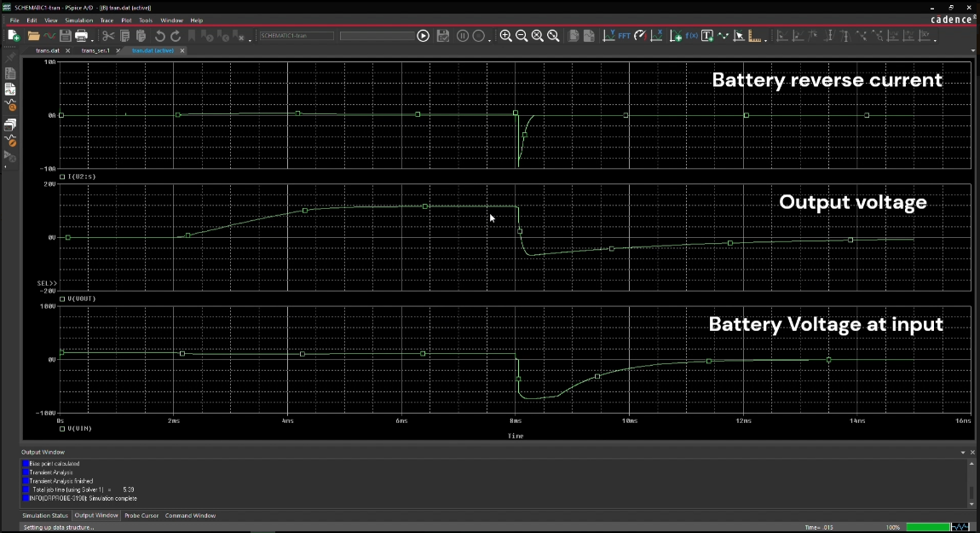Click the V(VOUT) trace legend label
Viewport: 980px width, 533px height.
pos(82,298)
